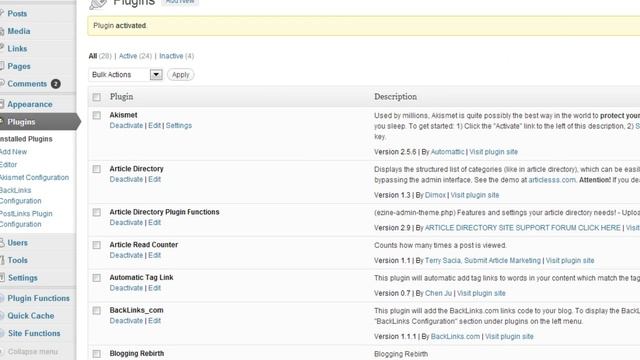Viewport: 640px width, 360px height.
Task: Open Quick Cache in sidebar
Action: (31, 316)
